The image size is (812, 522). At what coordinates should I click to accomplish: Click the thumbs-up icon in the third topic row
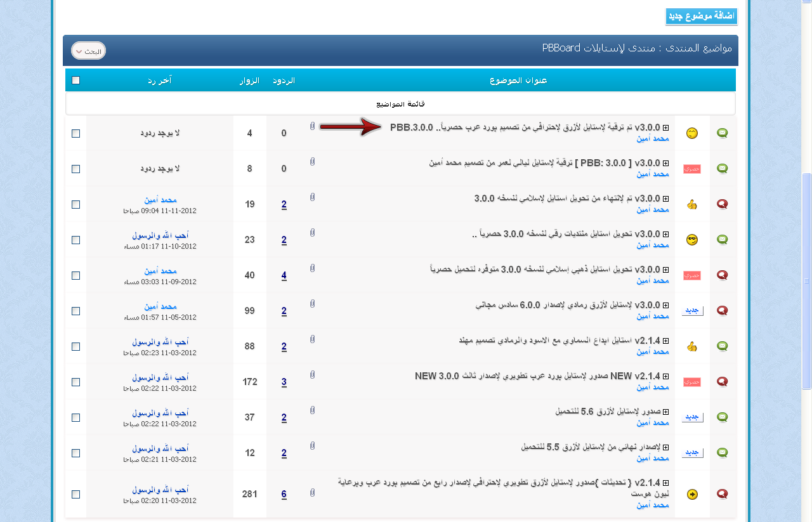(x=692, y=204)
